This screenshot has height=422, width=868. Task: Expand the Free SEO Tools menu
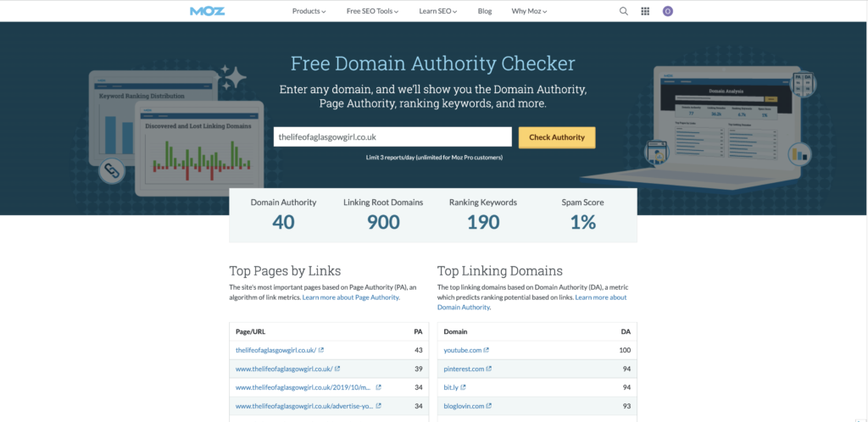[x=373, y=11]
